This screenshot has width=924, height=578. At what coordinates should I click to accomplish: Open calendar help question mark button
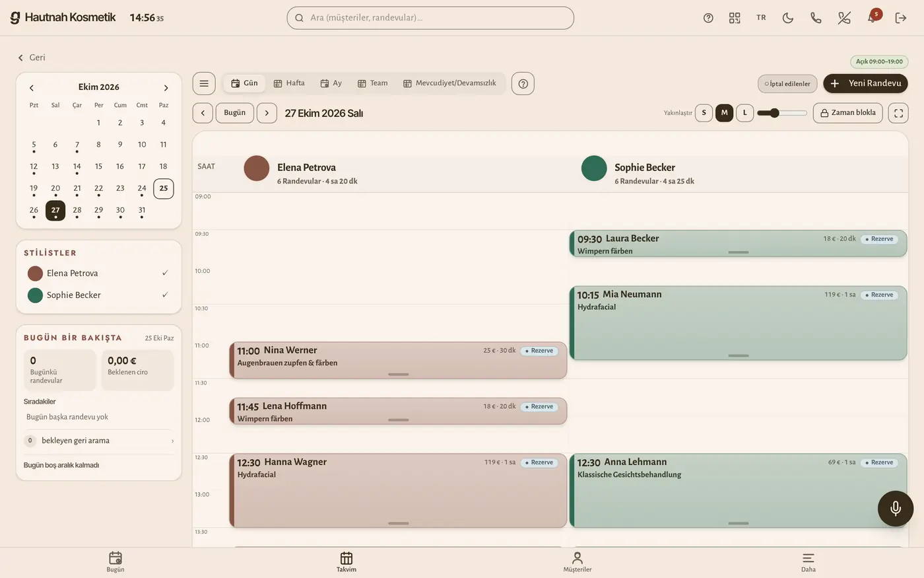(523, 83)
